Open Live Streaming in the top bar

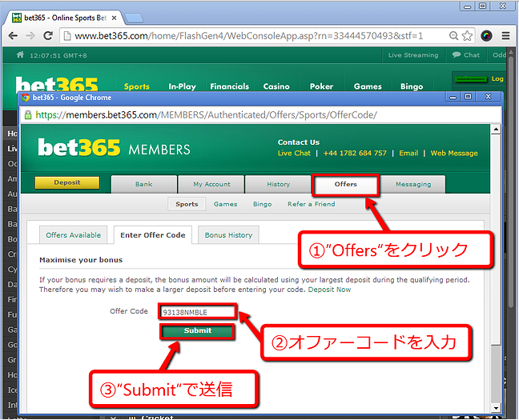[413, 55]
